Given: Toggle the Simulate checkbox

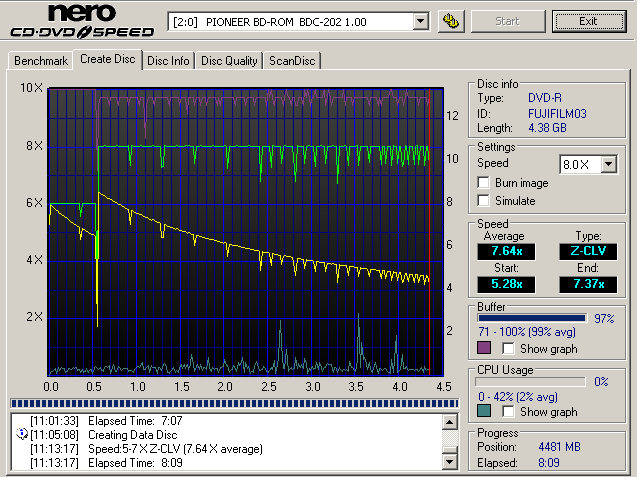Looking at the screenshot, I should pos(485,201).
